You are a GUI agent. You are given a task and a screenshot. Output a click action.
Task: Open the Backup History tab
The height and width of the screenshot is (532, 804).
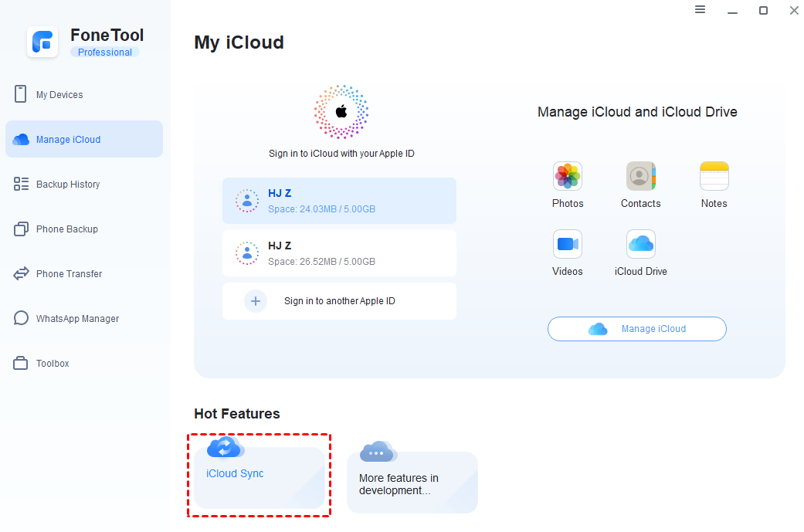click(69, 184)
